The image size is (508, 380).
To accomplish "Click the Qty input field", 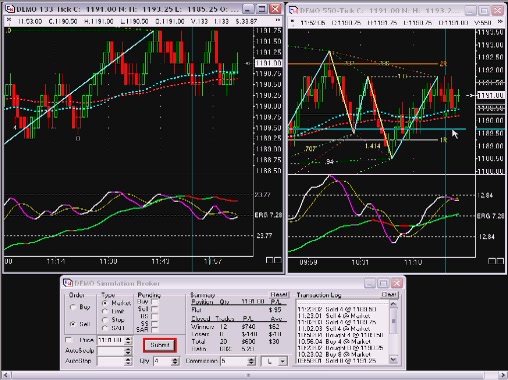I will click(162, 361).
